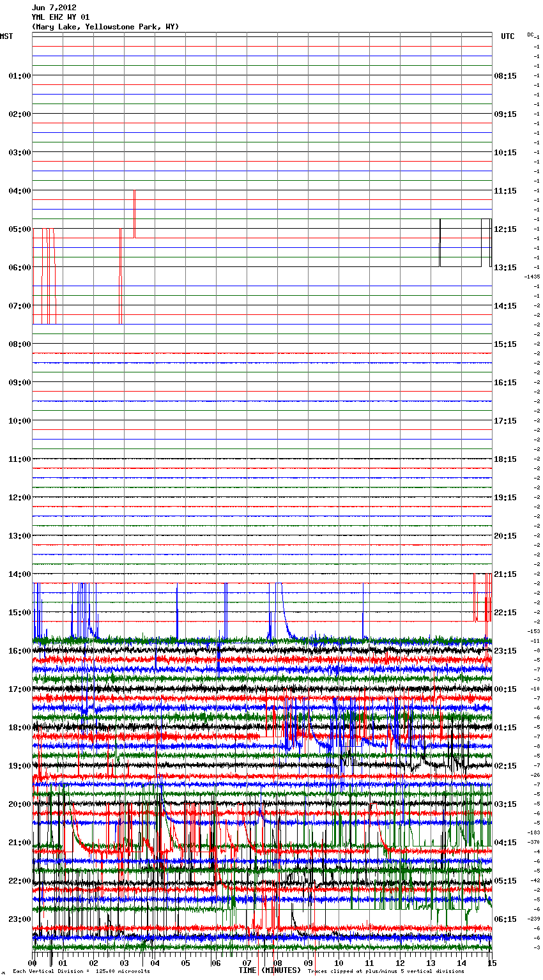Viewport: 543px width, 980px height.
Task: Click the DC offset value '-1435'
Action: pyautogui.click(x=532, y=277)
